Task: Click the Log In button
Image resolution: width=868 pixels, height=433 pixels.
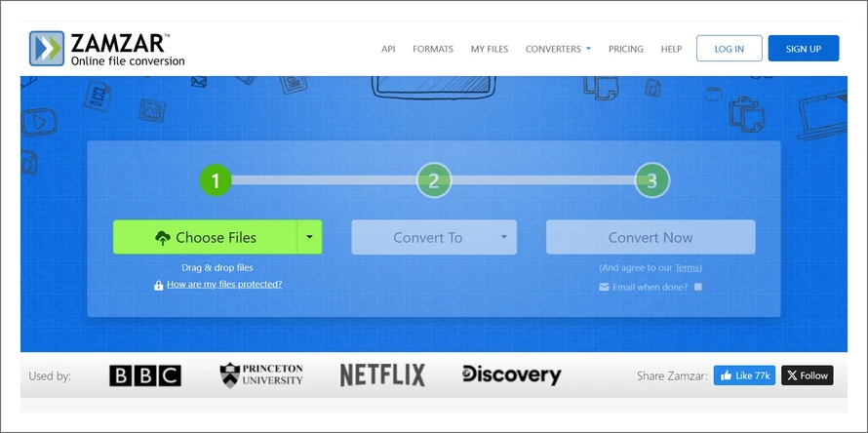Action: point(729,49)
